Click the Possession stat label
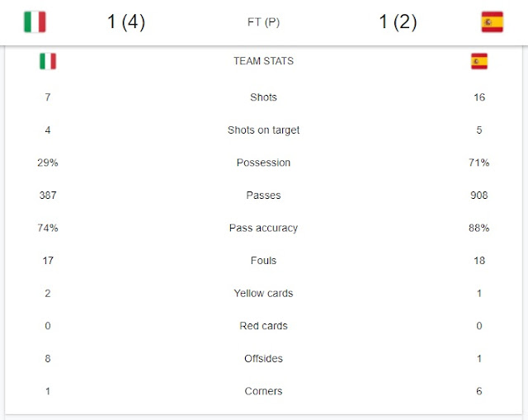The height and width of the screenshot is (420, 528). pos(264,163)
